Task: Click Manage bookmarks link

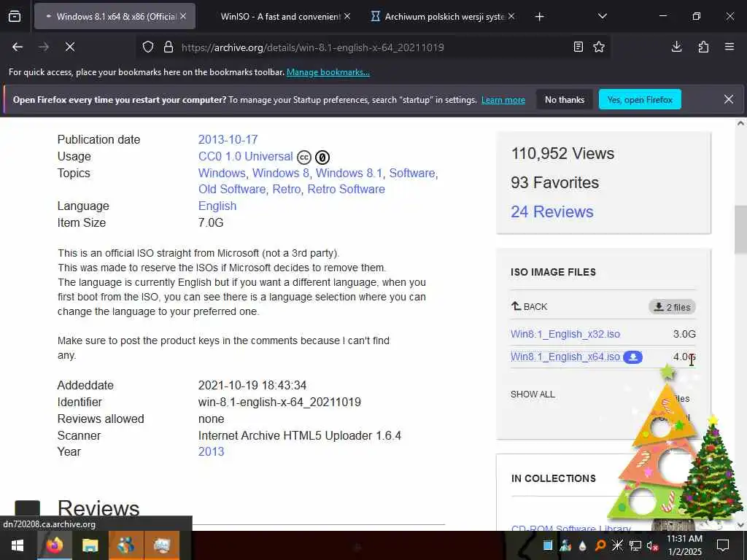Action: tap(328, 72)
